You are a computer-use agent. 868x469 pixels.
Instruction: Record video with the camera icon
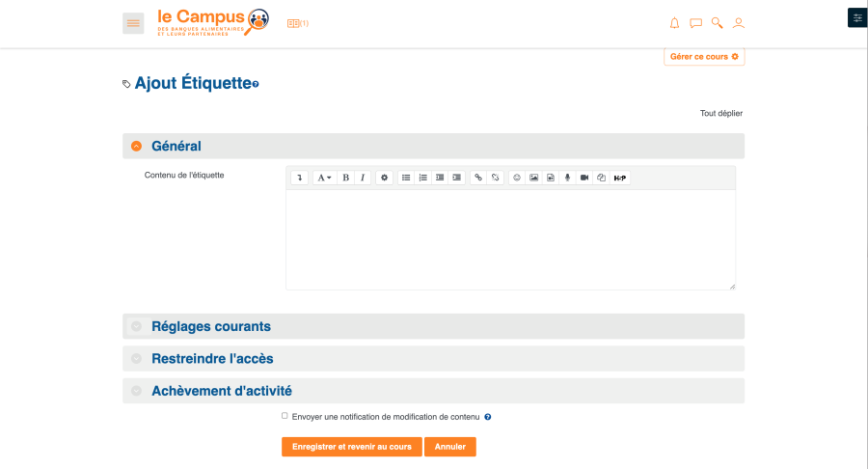pos(584,178)
